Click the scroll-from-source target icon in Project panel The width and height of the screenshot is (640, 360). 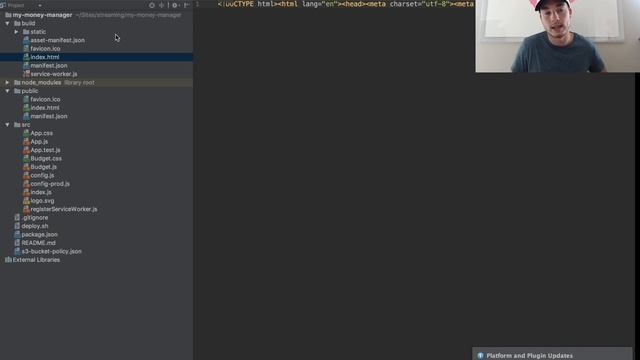click(152, 5)
